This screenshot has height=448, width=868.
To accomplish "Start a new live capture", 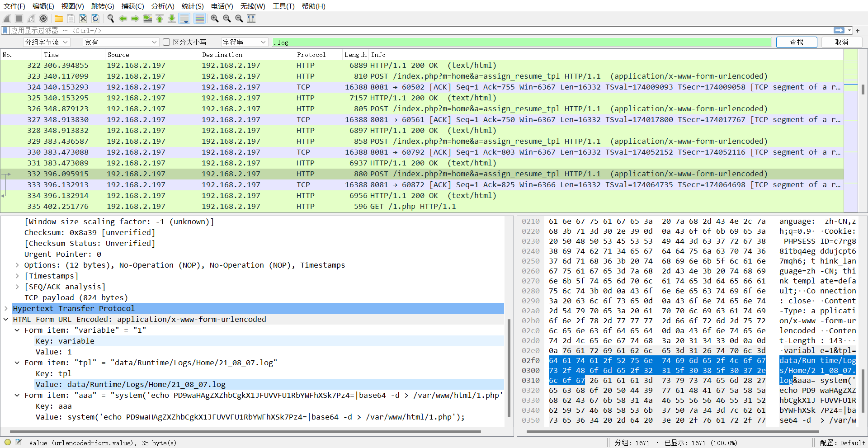I will pos(6,19).
